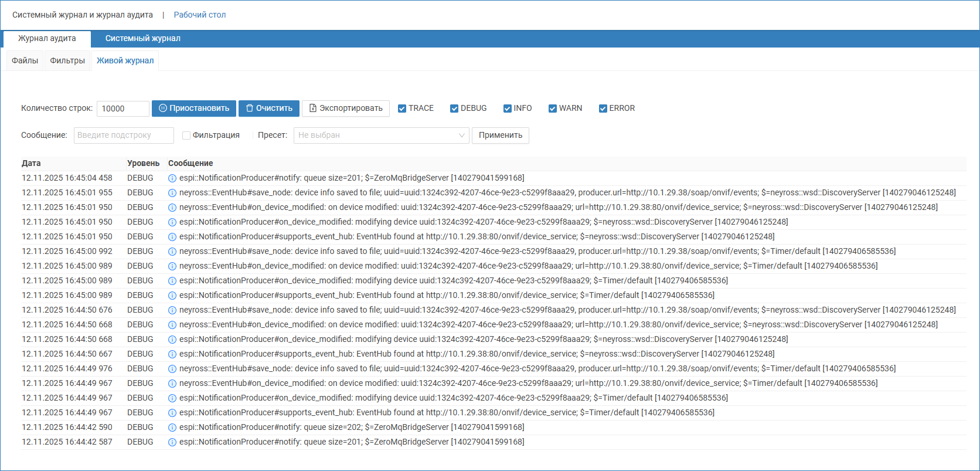Click info icon on 16:44:49 976 log row
Image resolution: width=980 pixels, height=471 pixels.
172,369
